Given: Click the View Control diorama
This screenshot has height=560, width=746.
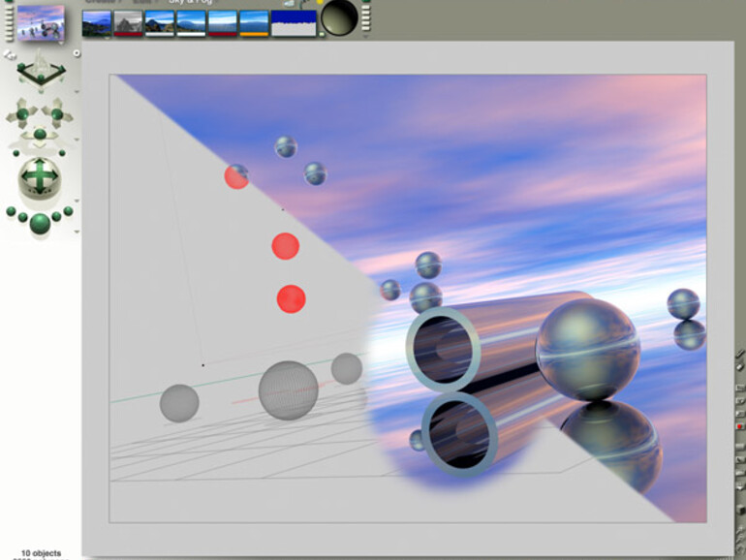Looking at the screenshot, I should (x=41, y=72).
